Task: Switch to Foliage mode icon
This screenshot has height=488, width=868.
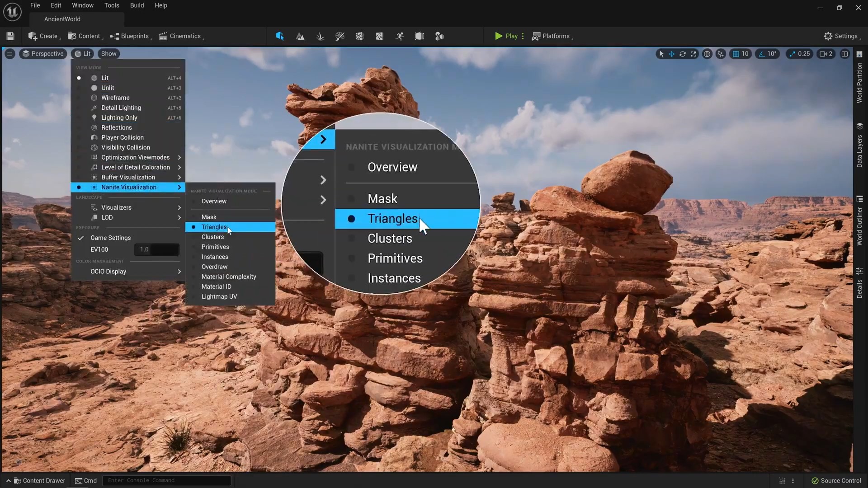Action: [x=320, y=36]
